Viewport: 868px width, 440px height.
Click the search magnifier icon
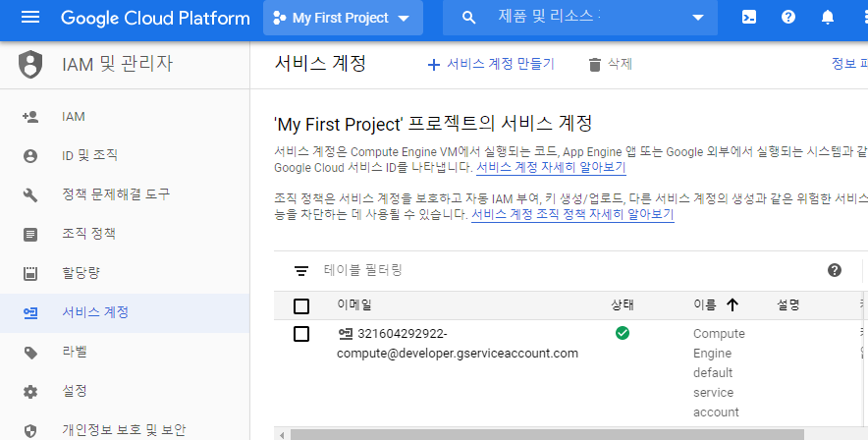tap(468, 18)
